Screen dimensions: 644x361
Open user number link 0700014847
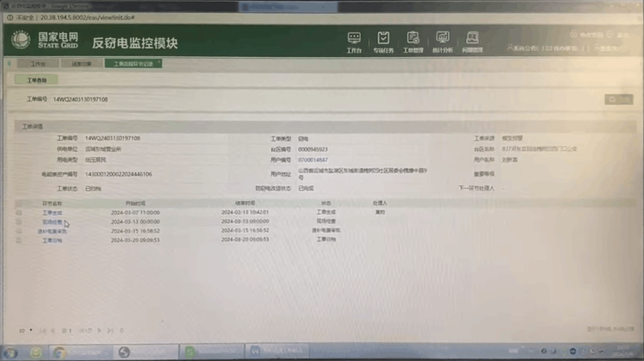click(x=313, y=160)
